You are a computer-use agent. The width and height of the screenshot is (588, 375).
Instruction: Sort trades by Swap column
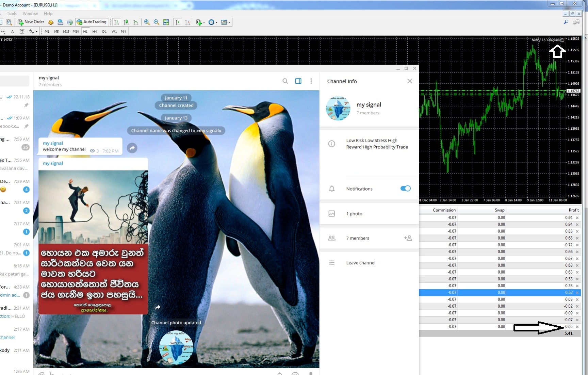tap(500, 210)
